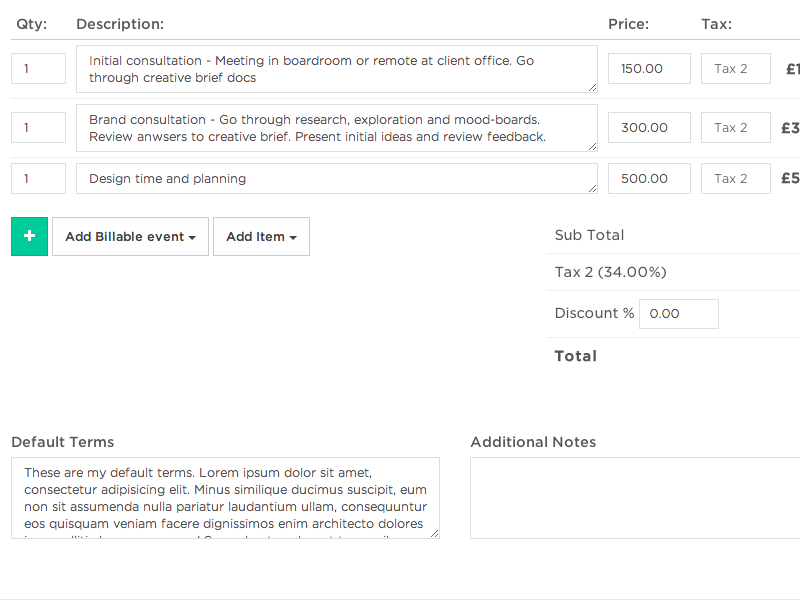
Task: Click the green plus icon to add a line
Action: pos(28,236)
